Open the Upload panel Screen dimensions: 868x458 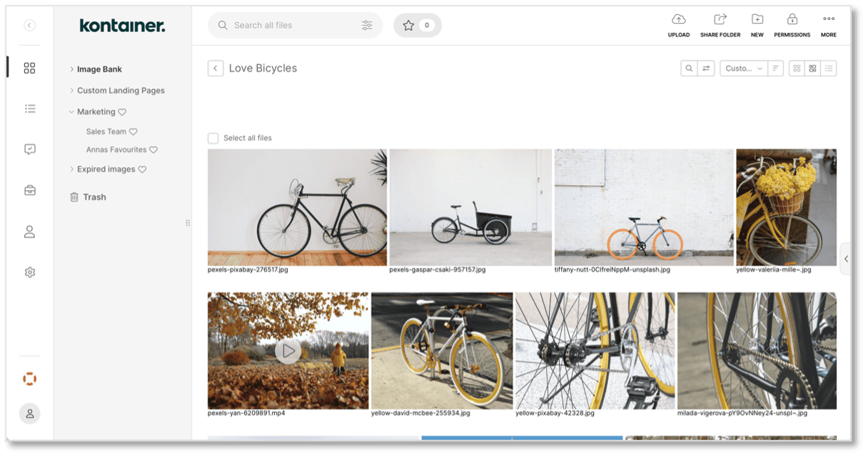(x=677, y=23)
